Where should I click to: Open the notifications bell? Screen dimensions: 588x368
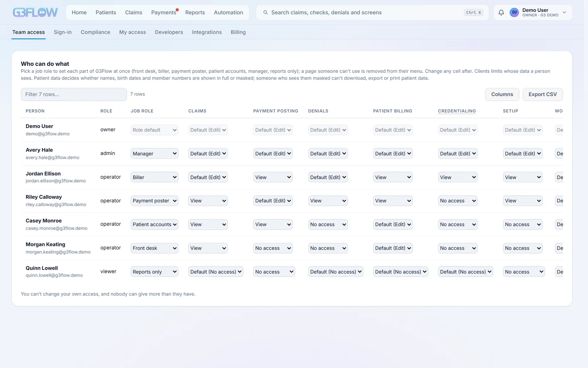click(501, 13)
